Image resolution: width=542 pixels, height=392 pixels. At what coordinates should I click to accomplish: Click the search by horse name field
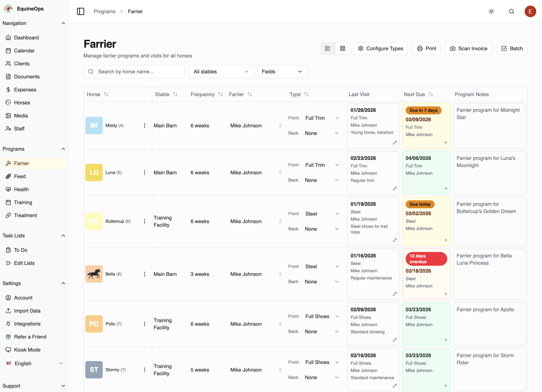click(x=134, y=72)
